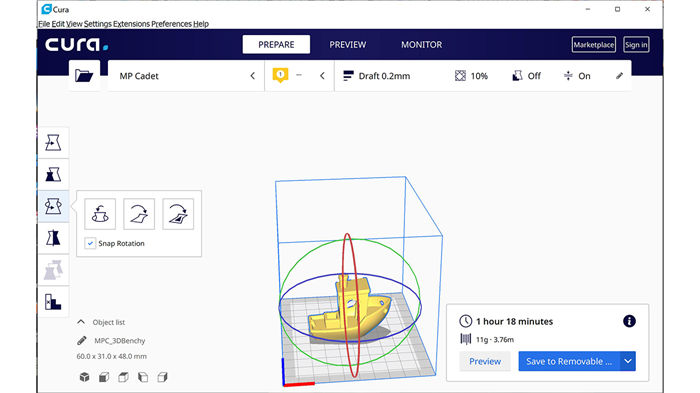Click the adhesion On icon
Image resolution: width=700 pixels, height=393 pixels.
click(x=568, y=76)
